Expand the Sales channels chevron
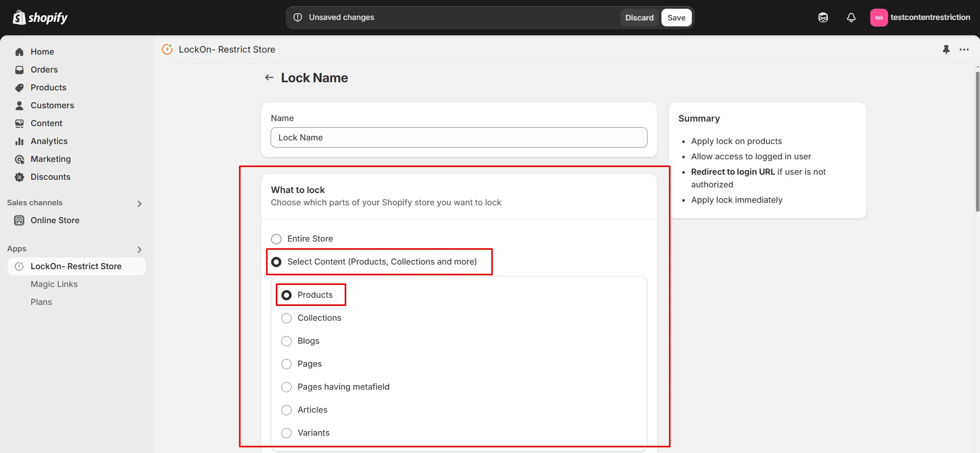 click(139, 203)
